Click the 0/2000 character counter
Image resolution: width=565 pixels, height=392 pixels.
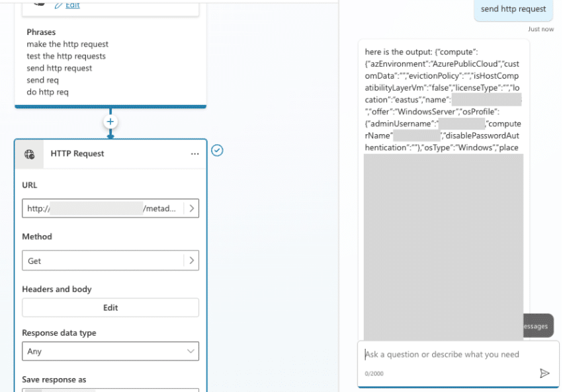374,373
